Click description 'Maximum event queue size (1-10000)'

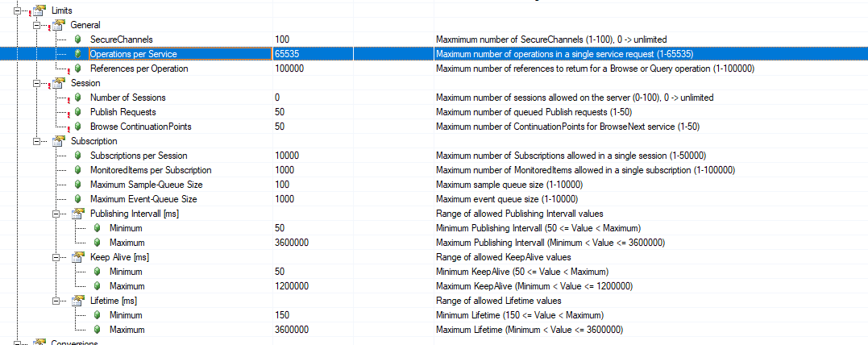click(x=508, y=199)
